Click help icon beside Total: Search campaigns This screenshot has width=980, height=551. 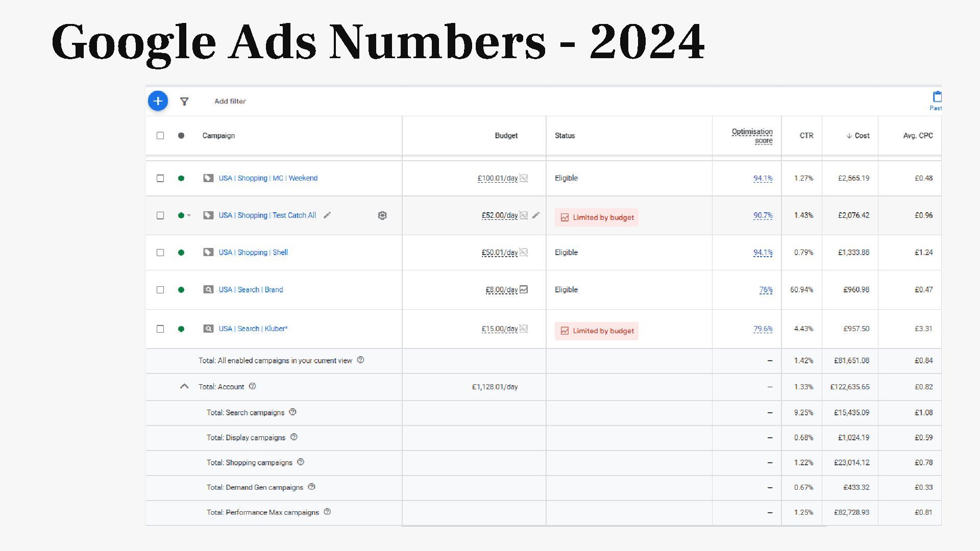(x=292, y=412)
